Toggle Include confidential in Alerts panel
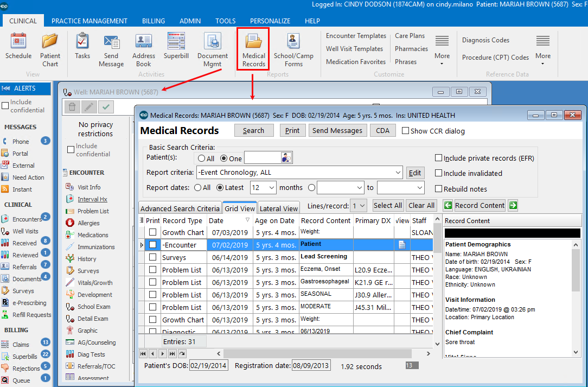 pos(5,106)
